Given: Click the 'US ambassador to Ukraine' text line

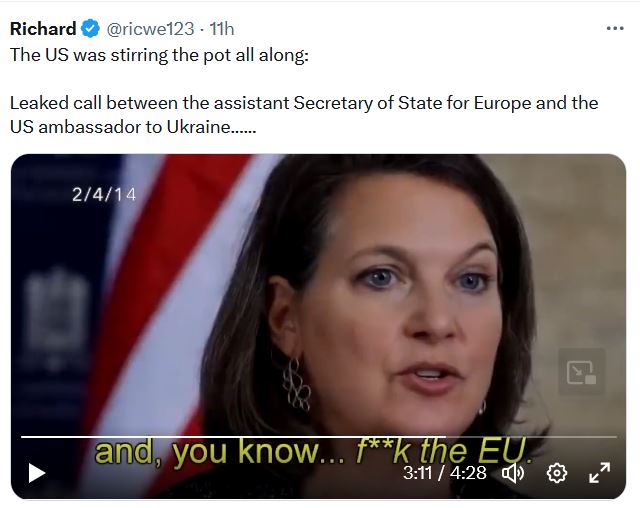Looking at the screenshot, I should point(133,127).
